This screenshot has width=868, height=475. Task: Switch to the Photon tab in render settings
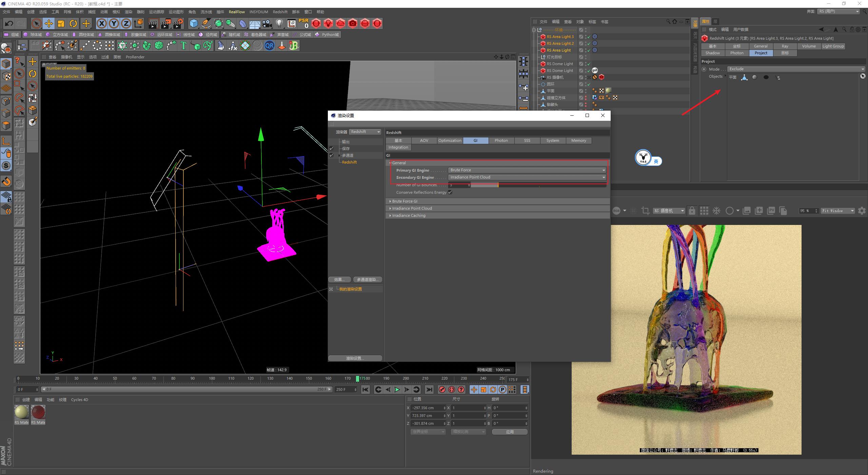coord(501,140)
